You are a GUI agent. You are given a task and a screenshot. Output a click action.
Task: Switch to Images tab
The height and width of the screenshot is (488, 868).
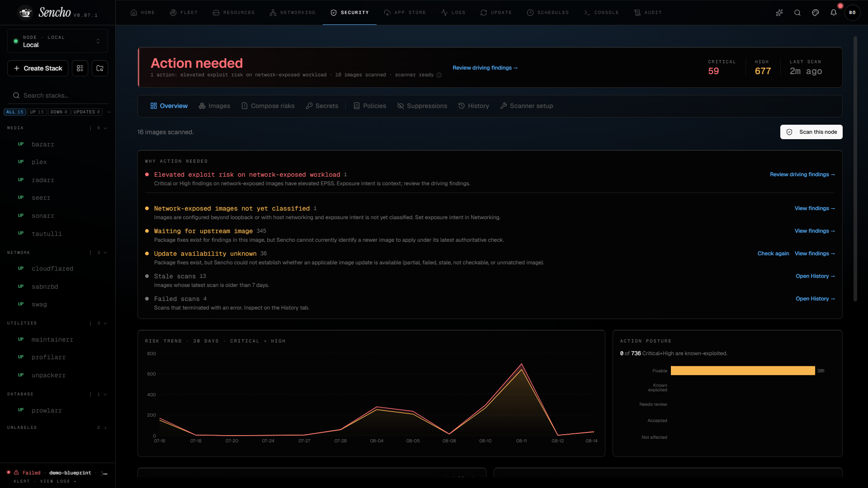click(214, 106)
